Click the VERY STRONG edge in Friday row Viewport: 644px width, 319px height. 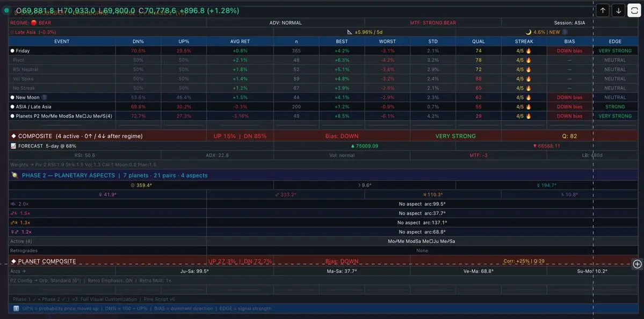pyautogui.click(x=615, y=51)
